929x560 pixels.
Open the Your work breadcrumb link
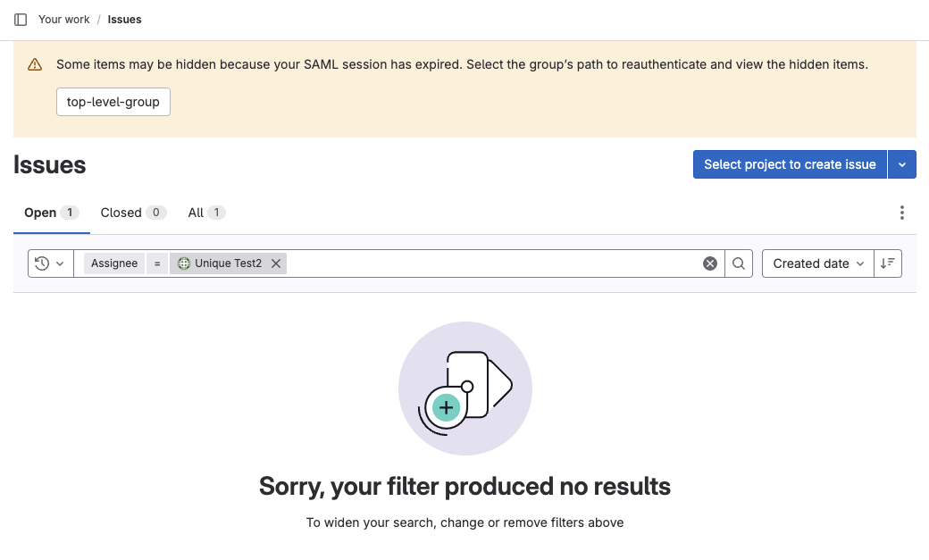pyautogui.click(x=63, y=19)
